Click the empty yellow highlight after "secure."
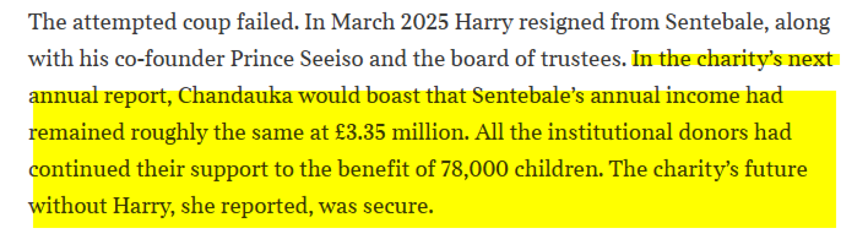 point(634,207)
